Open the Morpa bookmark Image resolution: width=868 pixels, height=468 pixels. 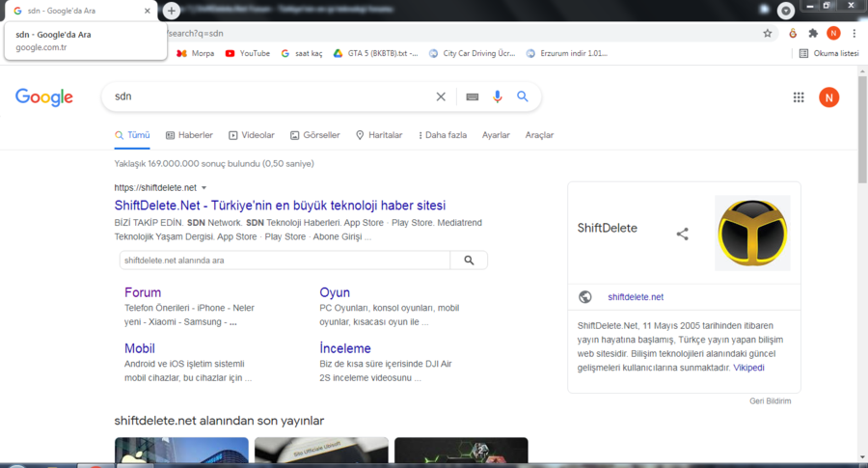point(196,53)
